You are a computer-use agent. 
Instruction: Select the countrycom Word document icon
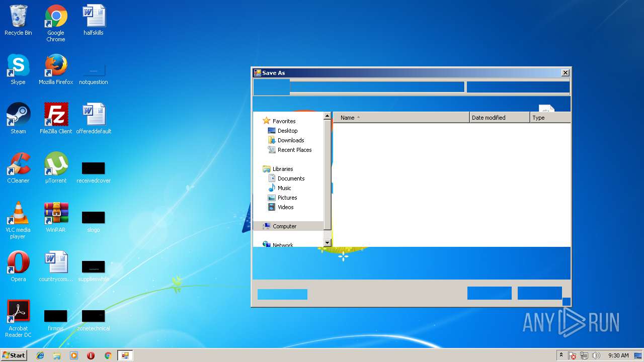pyautogui.click(x=56, y=266)
